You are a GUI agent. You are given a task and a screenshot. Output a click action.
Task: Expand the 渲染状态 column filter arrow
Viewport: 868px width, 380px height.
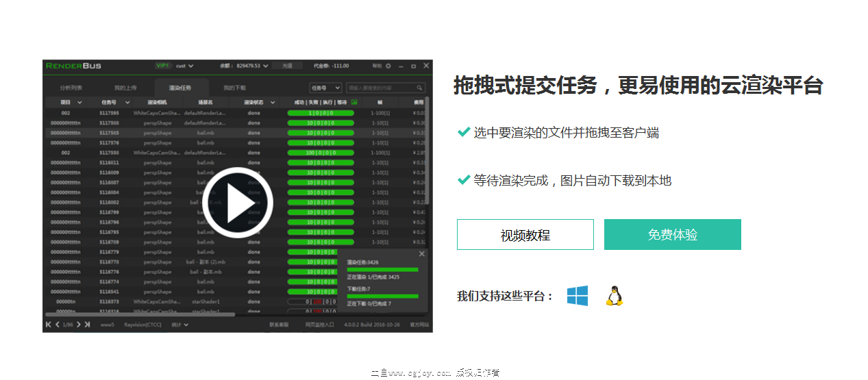tap(273, 102)
